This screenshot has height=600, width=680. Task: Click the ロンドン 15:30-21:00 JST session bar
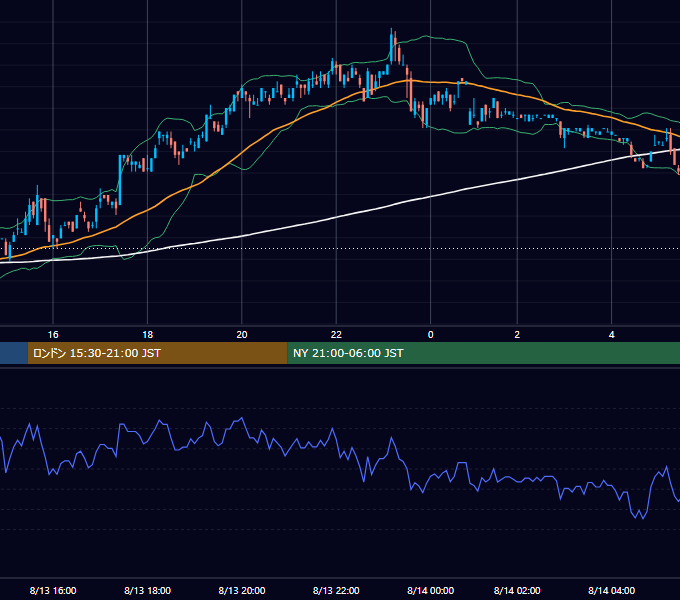(157, 353)
